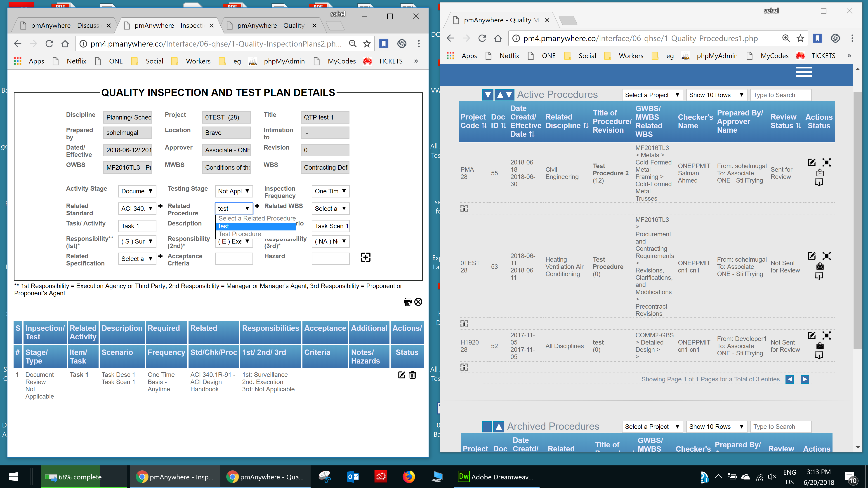Click the circled X close icon
The width and height of the screenshot is (868, 488).
[x=418, y=302]
